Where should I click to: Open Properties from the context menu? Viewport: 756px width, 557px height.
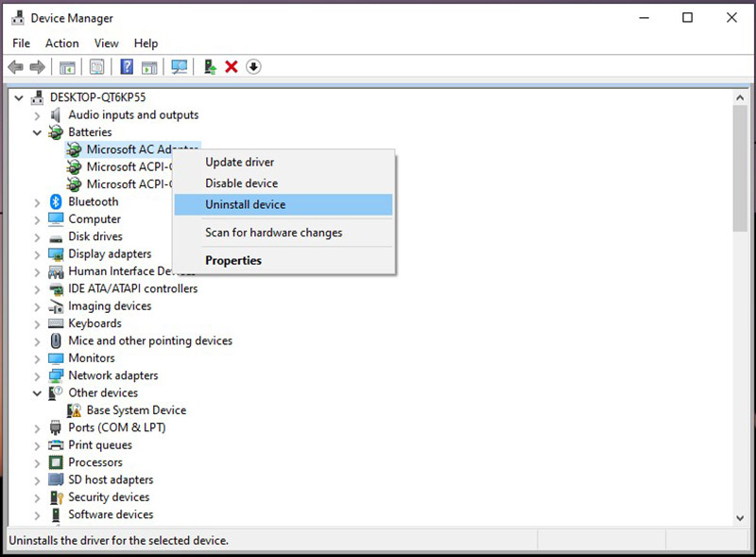pos(283,261)
